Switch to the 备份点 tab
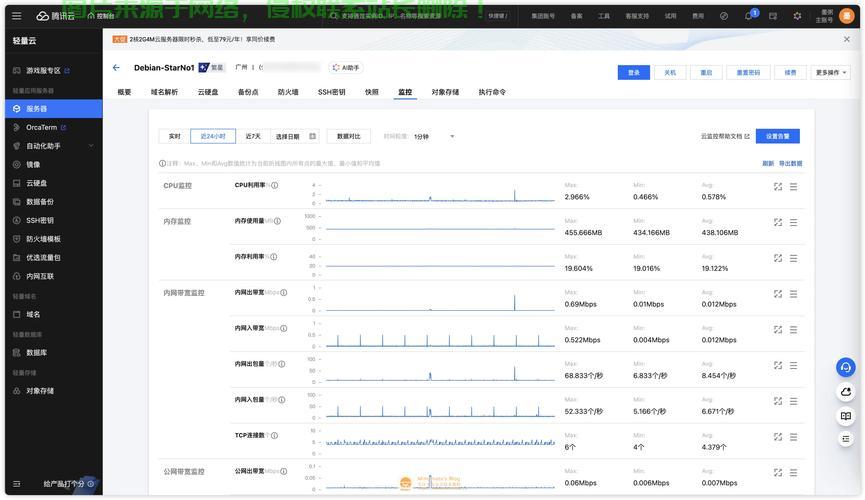 [x=248, y=92]
